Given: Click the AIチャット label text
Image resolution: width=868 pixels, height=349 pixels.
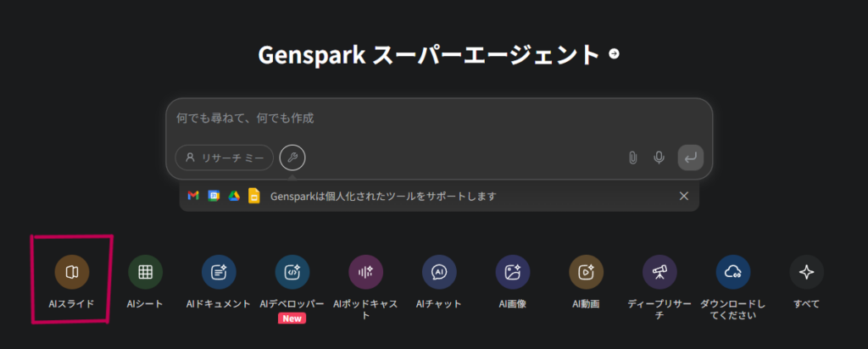Looking at the screenshot, I should pyautogui.click(x=439, y=304).
